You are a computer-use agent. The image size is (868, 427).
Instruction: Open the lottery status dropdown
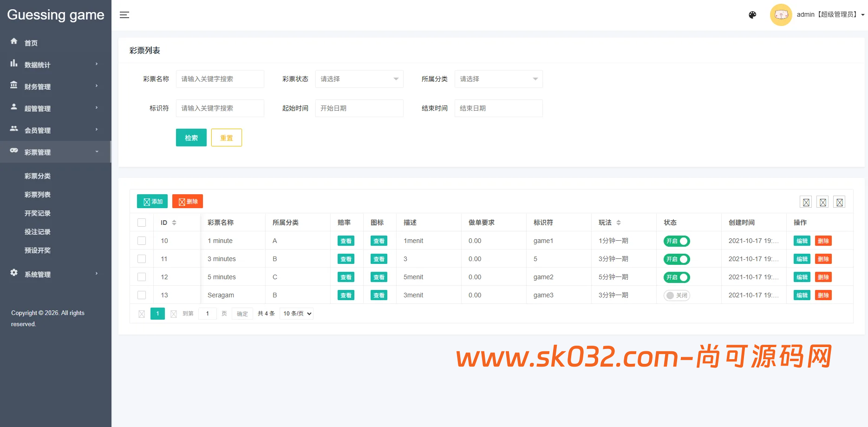click(x=359, y=79)
